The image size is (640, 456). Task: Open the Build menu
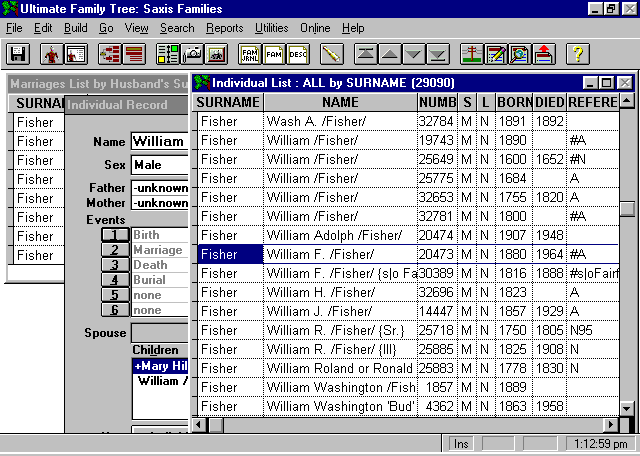pyautogui.click(x=76, y=28)
